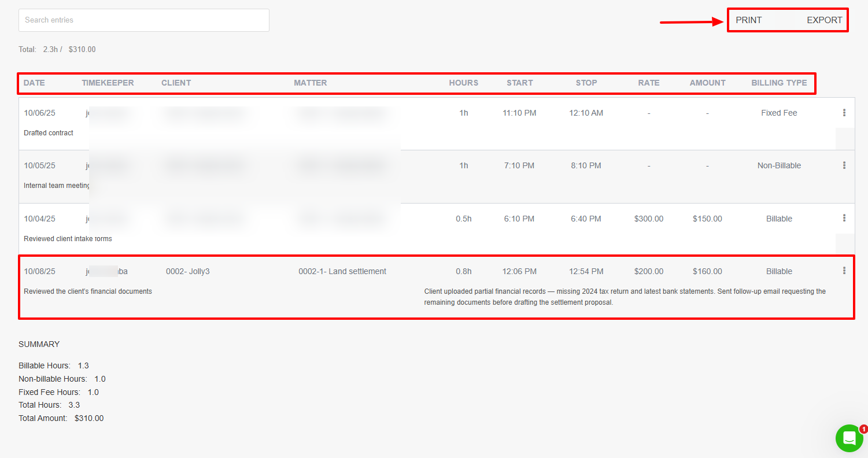Click the 0002- Jolly3 client cell
Image resolution: width=868 pixels, height=458 pixels.
click(187, 271)
